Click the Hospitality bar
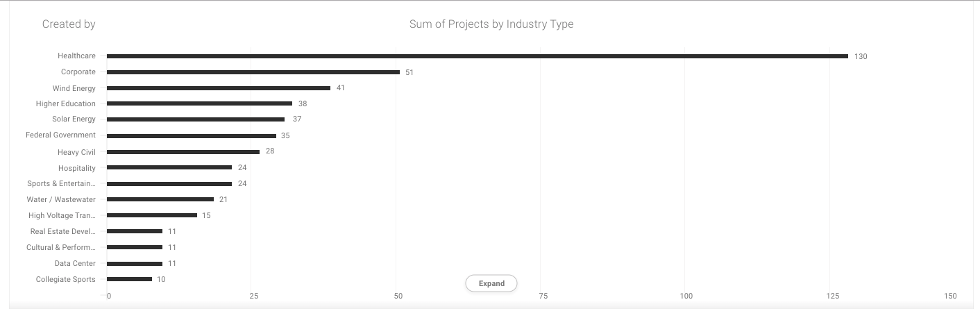 click(169, 167)
